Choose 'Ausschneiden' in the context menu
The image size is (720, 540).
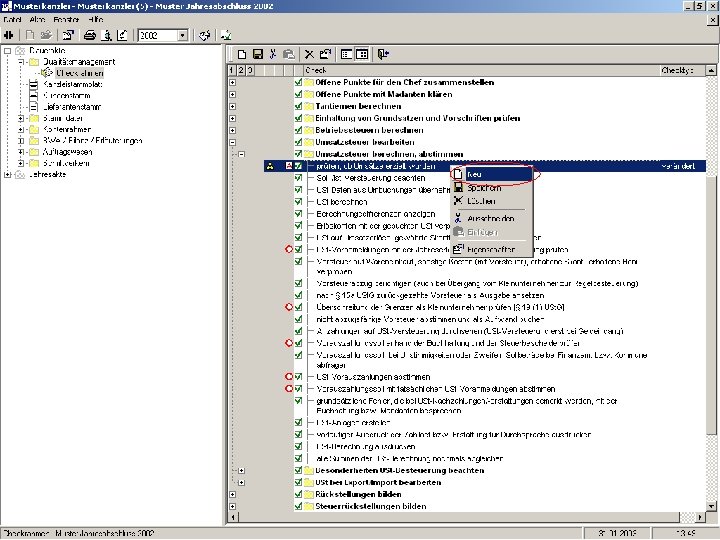click(492, 219)
